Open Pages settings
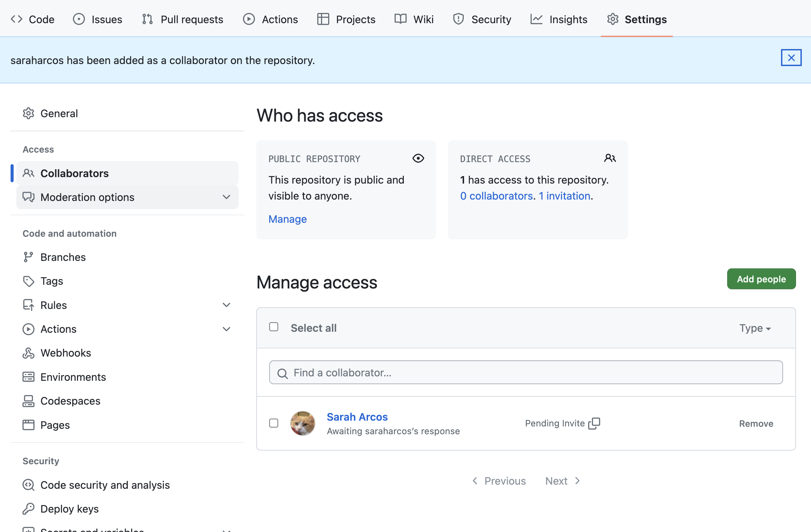Image resolution: width=811 pixels, height=532 pixels. point(127,425)
